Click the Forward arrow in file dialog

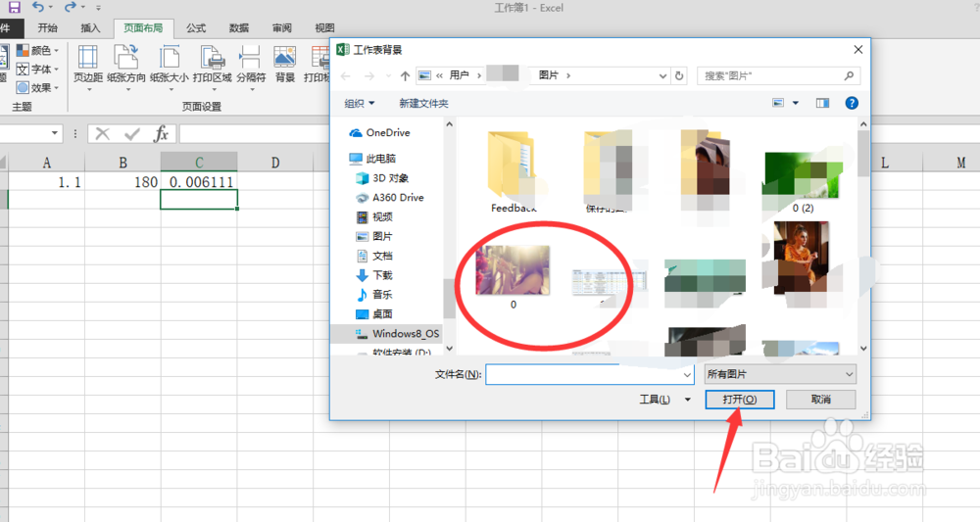[369, 75]
